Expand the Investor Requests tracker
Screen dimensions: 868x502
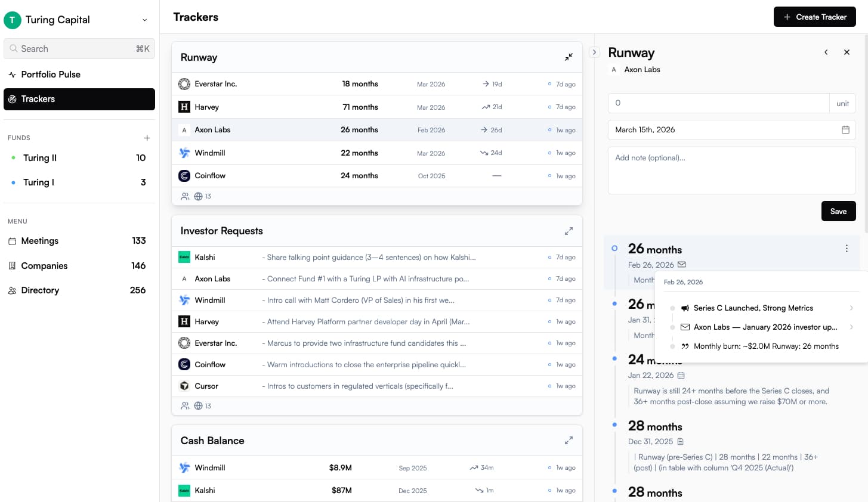coord(569,231)
